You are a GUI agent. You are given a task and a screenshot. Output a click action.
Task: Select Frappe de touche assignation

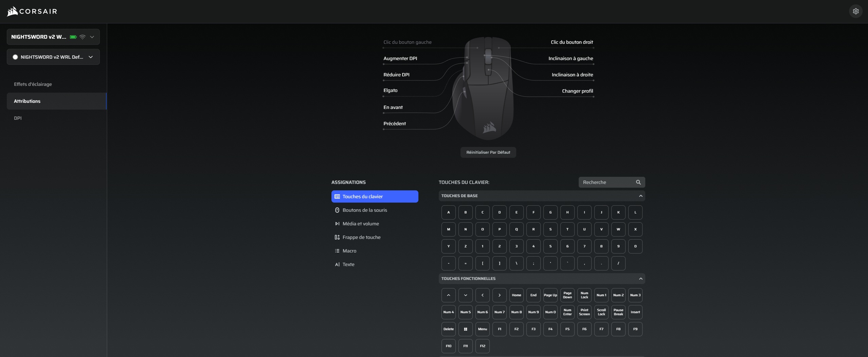tap(375, 237)
